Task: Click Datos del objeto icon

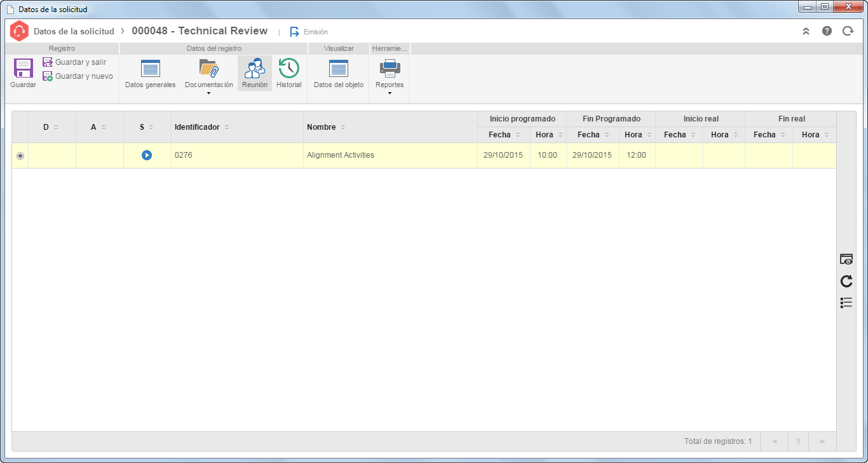Action: (x=339, y=69)
